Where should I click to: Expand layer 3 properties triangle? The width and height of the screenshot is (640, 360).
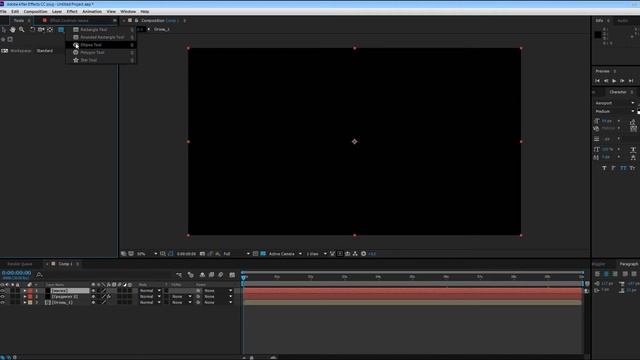tap(24, 303)
